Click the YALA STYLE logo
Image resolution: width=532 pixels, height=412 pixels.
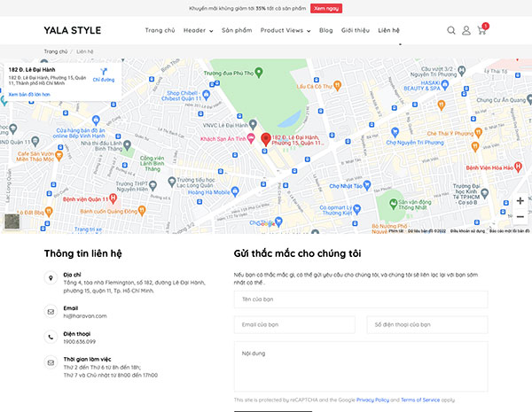[x=73, y=30]
